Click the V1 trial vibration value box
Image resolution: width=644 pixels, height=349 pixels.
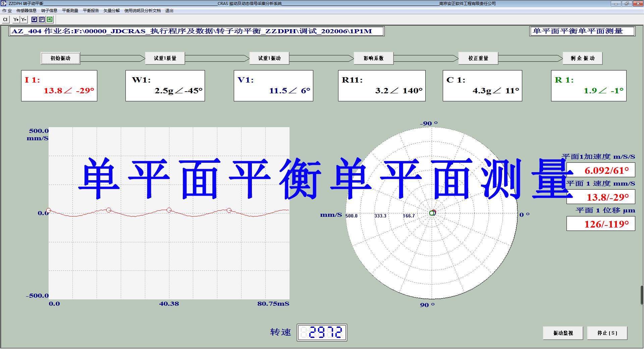(x=273, y=86)
